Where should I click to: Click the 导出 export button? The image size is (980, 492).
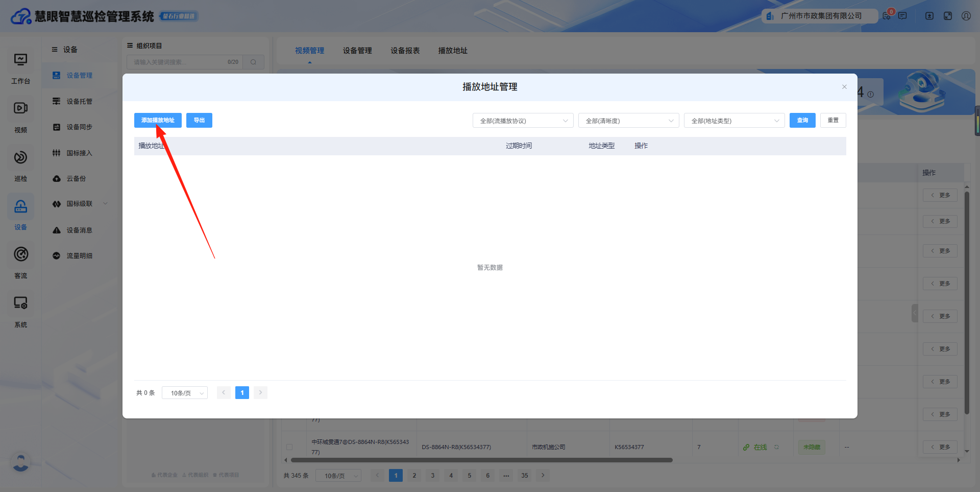[x=199, y=120]
